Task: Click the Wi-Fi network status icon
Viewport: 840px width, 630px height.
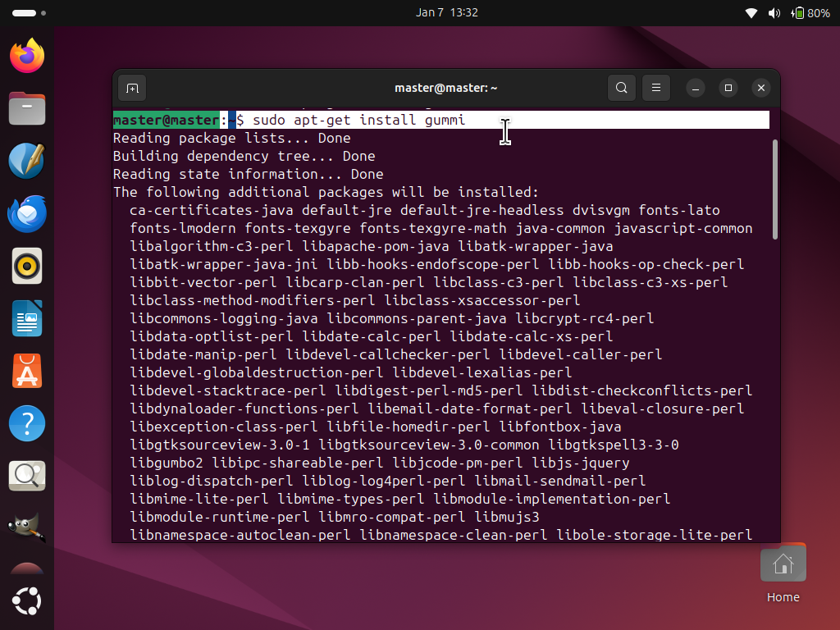Action: pos(751,13)
